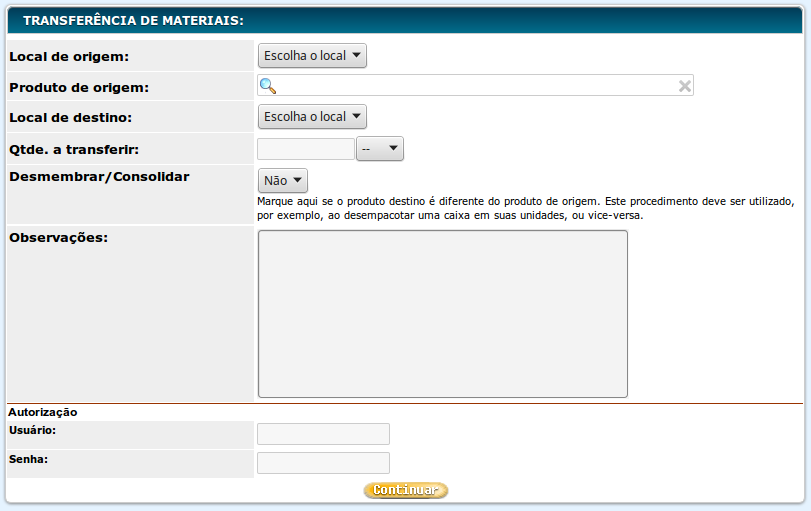The height and width of the screenshot is (511, 811).
Task: Clear the Produto de origem field with X
Action: pyautogui.click(x=685, y=86)
